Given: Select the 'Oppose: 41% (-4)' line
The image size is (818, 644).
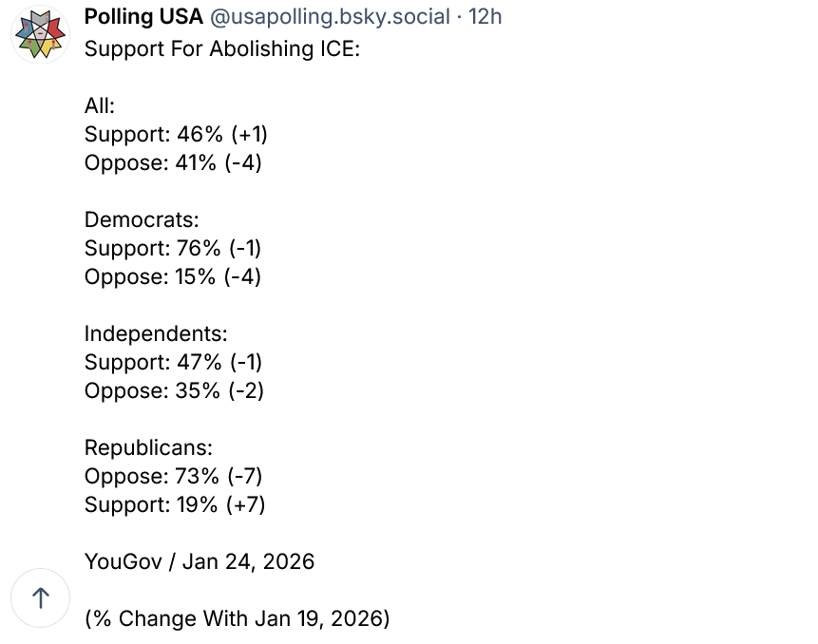Looking at the screenshot, I should (172, 162).
